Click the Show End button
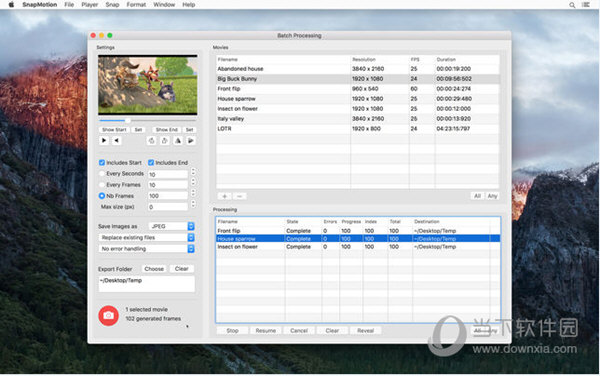600x376 pixels. coord(166,130)
